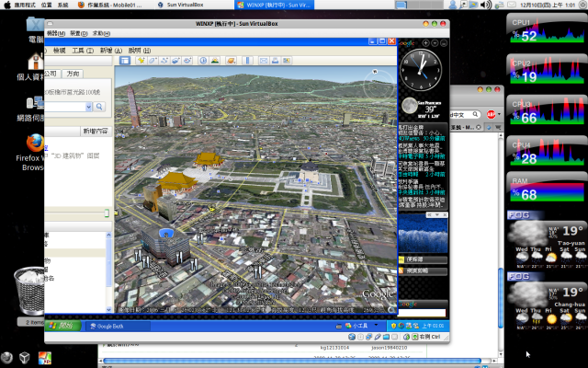Open the 網頁剪輯 web clips gadget
Viewport: 588px width, 368px height.
pos(423,270)
